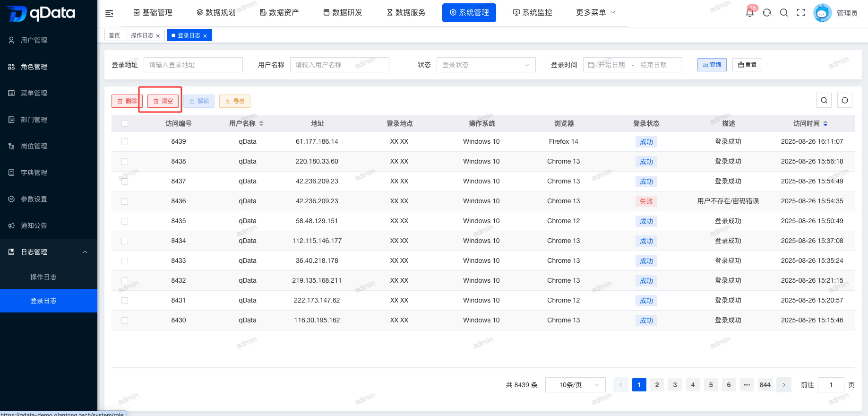The image size is (868, 416).
Task: Check the row 8435 checkbox
Action: click(125, 221)
